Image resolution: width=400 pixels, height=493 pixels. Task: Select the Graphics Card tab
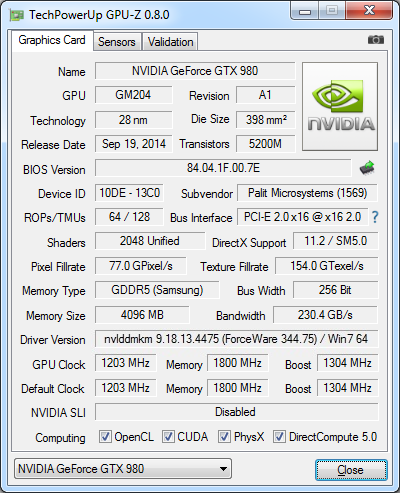[52, 40]
